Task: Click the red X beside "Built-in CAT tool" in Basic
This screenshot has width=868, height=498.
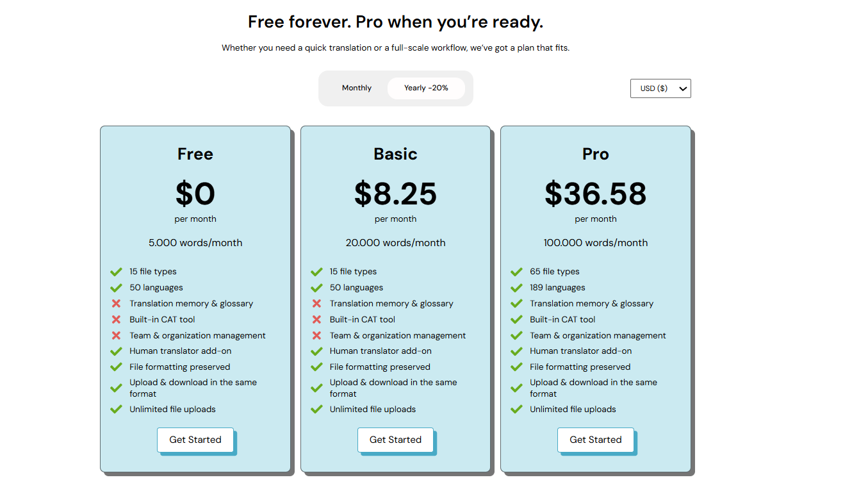Action: (316, 319)
